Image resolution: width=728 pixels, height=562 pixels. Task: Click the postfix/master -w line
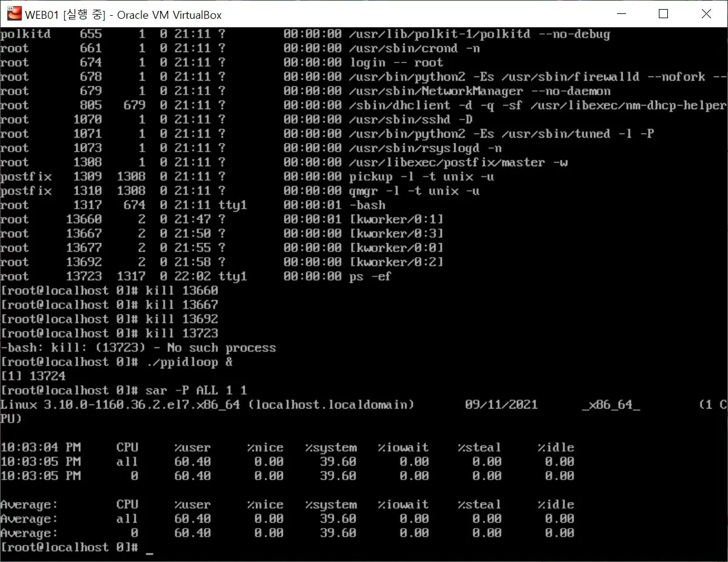[458, 162]
